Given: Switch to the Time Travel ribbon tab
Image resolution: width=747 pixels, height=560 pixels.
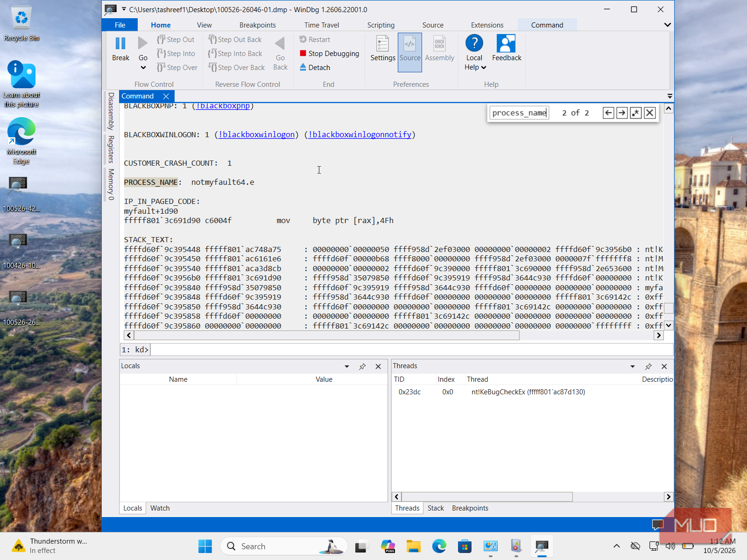Looking at the screenshot, I should [322, 25].
